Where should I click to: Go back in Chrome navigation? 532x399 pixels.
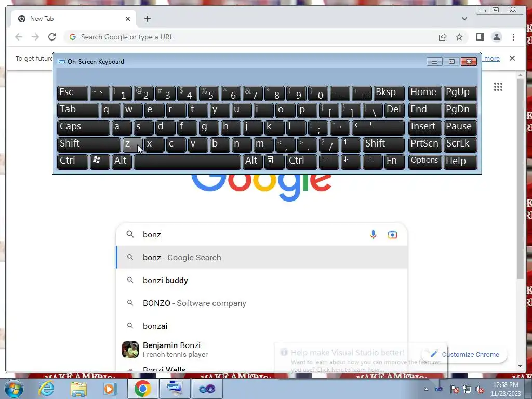[x=19, y=37]
